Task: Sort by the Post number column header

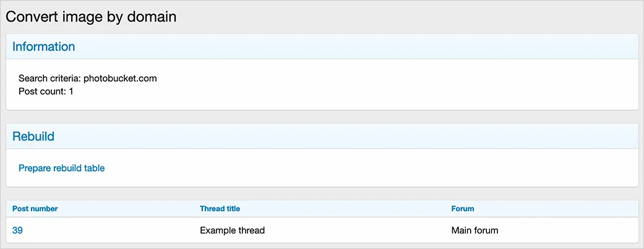Action: (35, 209)
